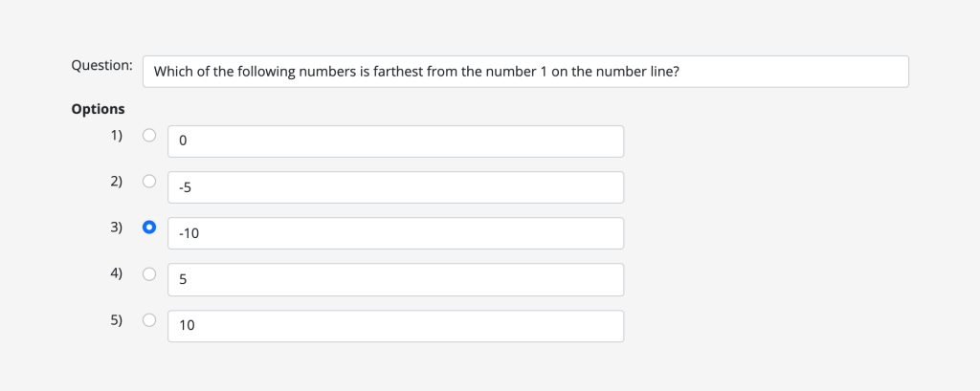Image resolution: width=980 pixels, height=391 pixels.
Task: Focus the option 1 field containing 0
Action: tap(395, 141)
